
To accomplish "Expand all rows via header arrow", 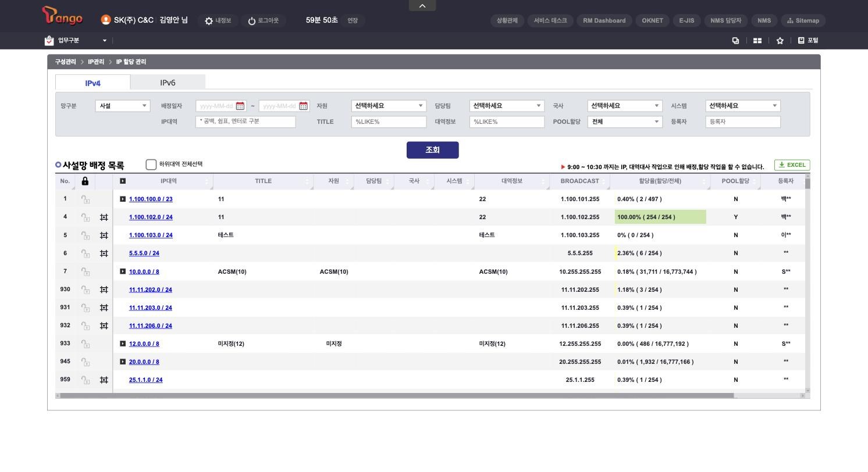I will (123, 181).
